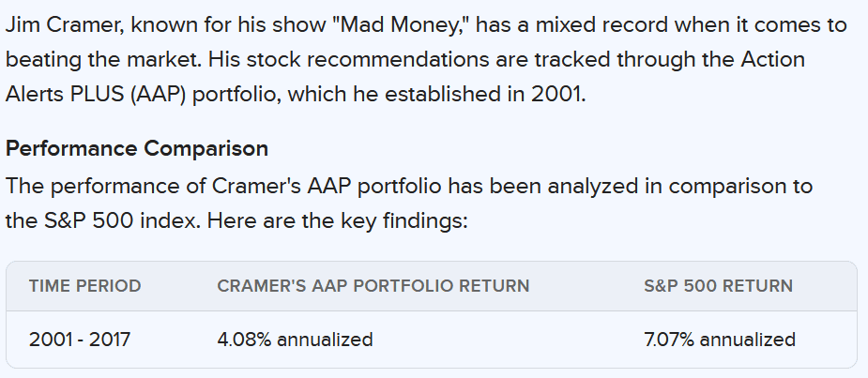Screen dimensions: 868x378
Task: Click the "7.07% annualized" cell
Action: (x=720, y=339)
